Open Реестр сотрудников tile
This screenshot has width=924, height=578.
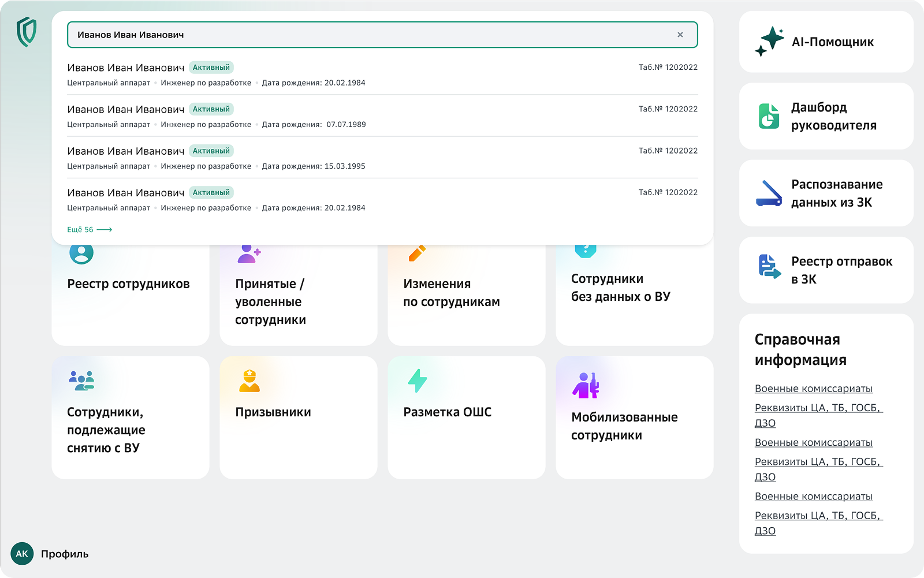[x=130, y=294]
